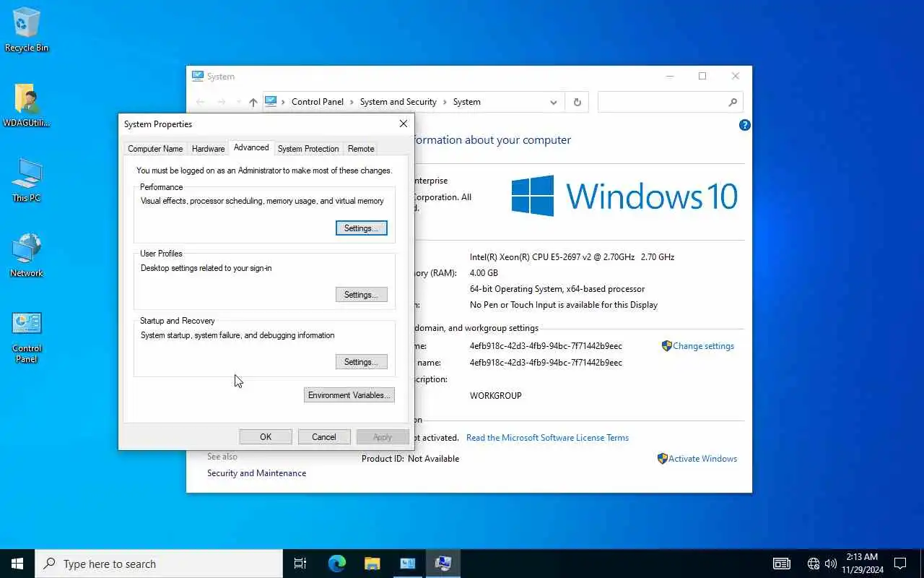924x578 pixels.
Task: Select the This PC desktop icon
Action: [27, 180]
